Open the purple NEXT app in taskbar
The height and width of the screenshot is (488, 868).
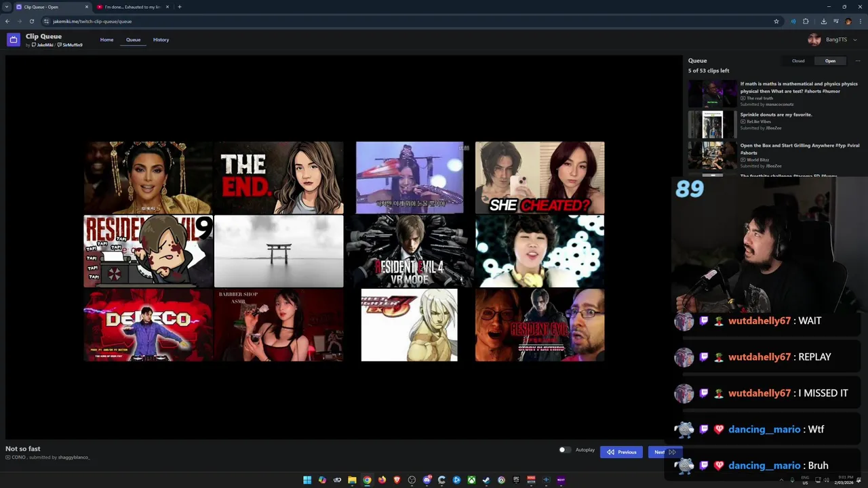tap(561, 480)
